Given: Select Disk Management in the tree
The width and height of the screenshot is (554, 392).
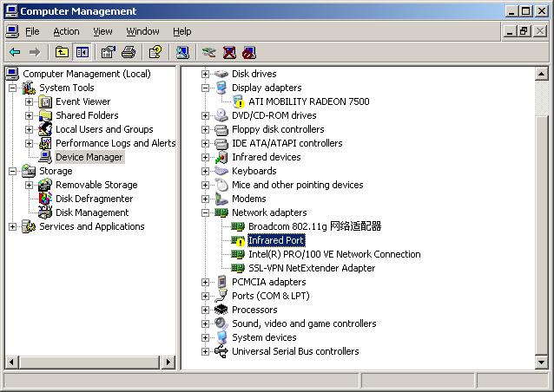Looking at the screenshot, I should [x=92, y=212].
